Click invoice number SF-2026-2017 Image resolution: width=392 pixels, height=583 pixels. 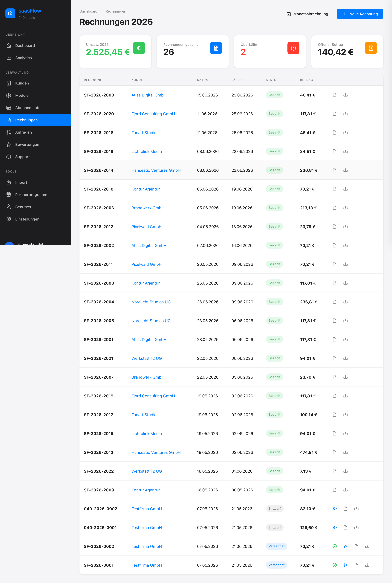(98, 415)
